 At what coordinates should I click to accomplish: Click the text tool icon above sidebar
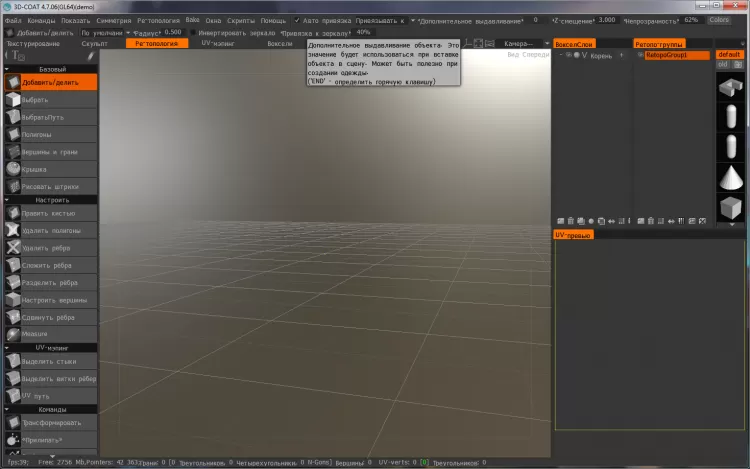18,56
